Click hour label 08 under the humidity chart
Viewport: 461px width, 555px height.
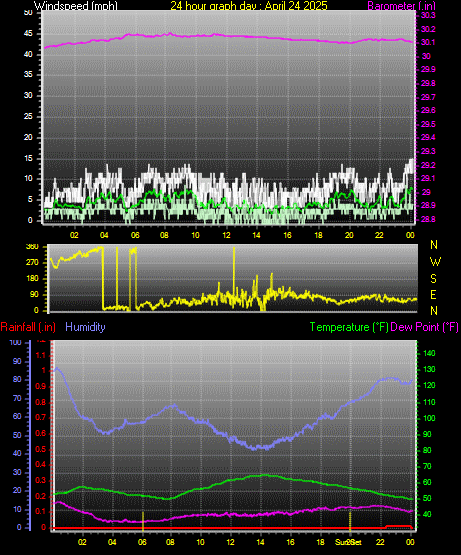170,542
